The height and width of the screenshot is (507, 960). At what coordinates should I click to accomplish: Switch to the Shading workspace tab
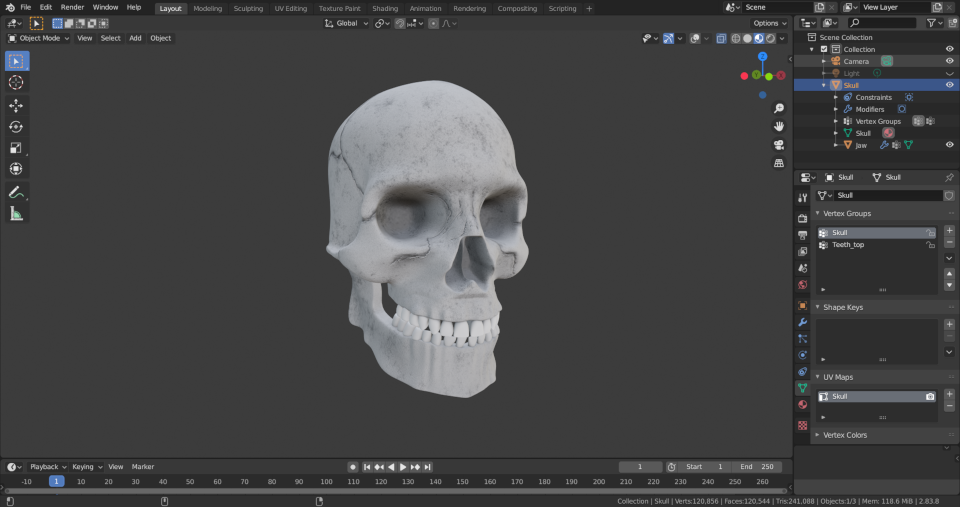[x=385, y=9]
